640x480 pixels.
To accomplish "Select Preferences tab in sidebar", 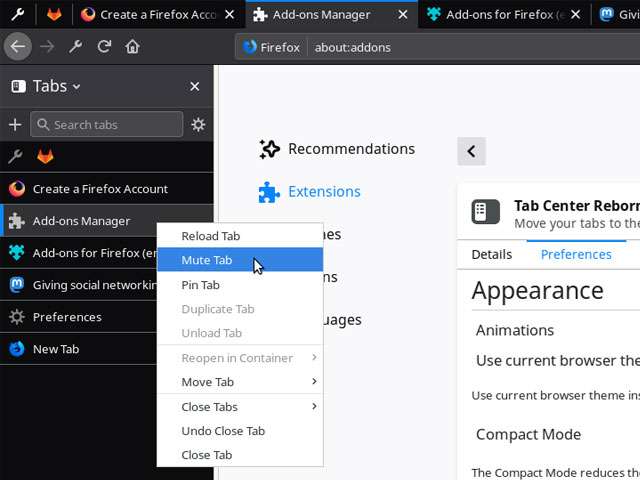I will 78,317.
